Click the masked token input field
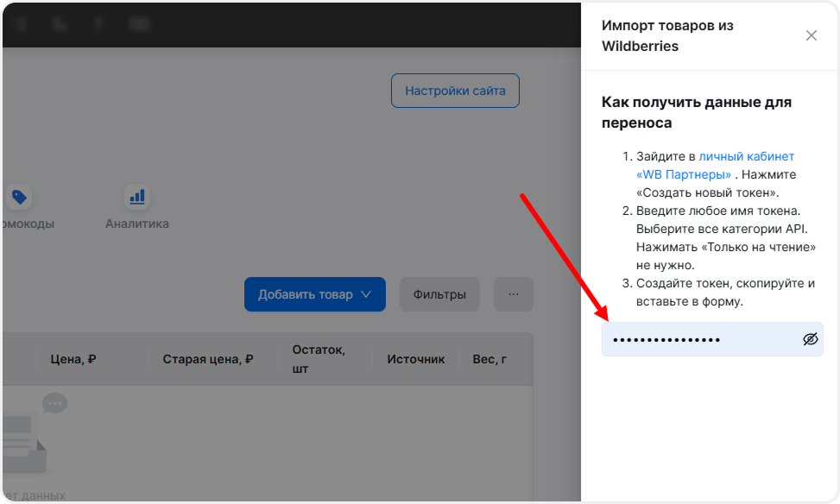Screen dimensions: 840x504 (699, 339)
